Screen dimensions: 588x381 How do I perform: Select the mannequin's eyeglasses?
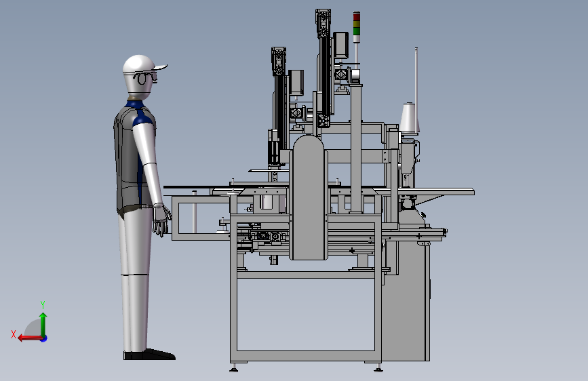pos(146,79)
